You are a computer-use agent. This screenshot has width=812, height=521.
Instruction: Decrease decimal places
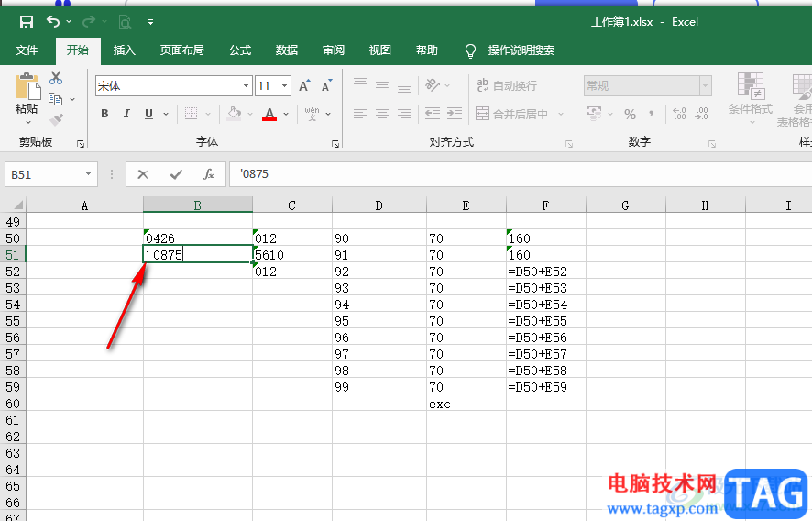[x=701, y=114]
